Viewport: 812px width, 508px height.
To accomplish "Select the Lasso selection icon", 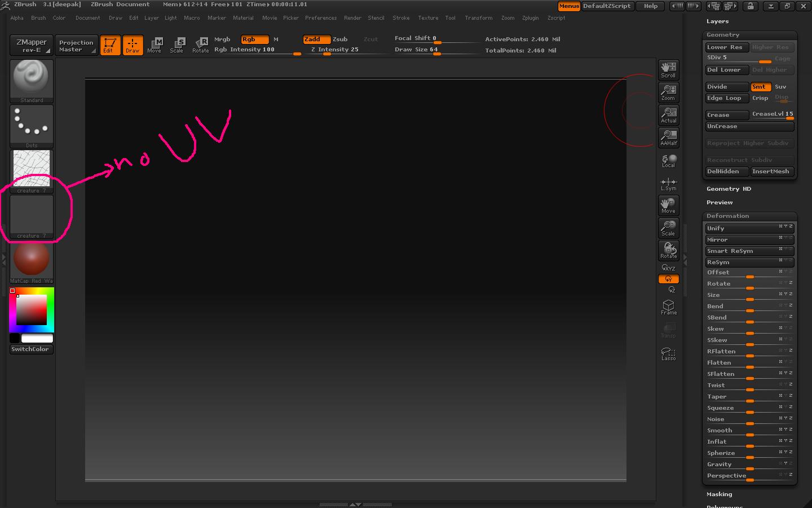I will [668, 353].
